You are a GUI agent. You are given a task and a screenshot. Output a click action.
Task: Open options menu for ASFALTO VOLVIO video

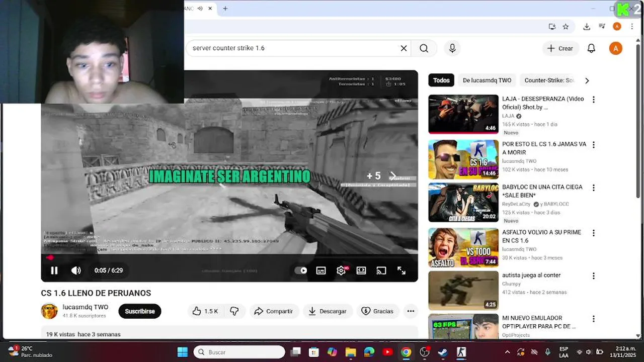click(x=594, y=233)
